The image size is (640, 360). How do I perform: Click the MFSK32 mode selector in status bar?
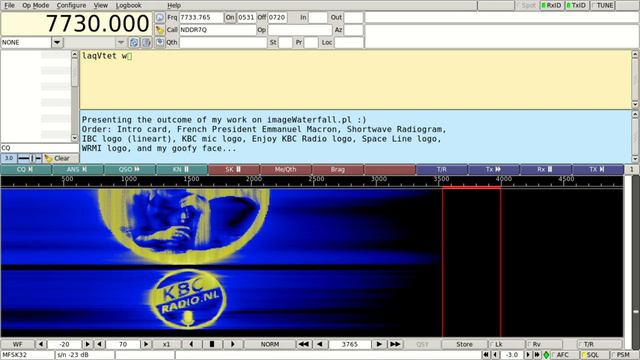(x=27, y=355)
